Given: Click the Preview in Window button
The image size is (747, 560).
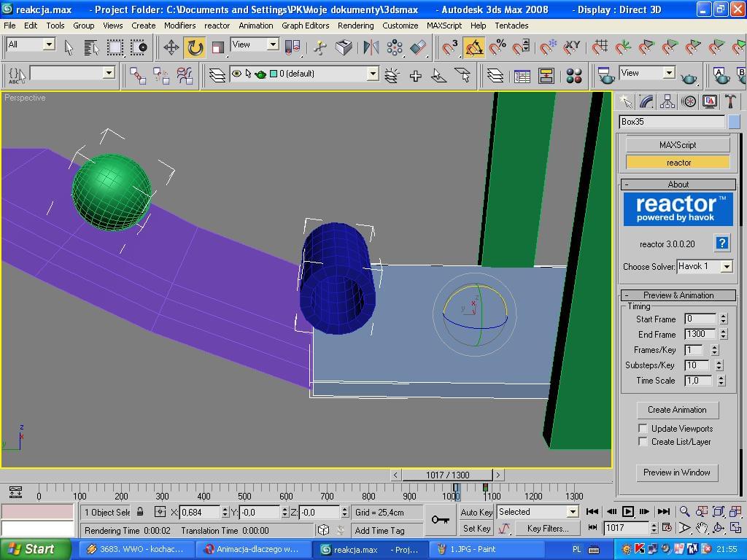Looking at the screenshot, I should coord(677,472).
